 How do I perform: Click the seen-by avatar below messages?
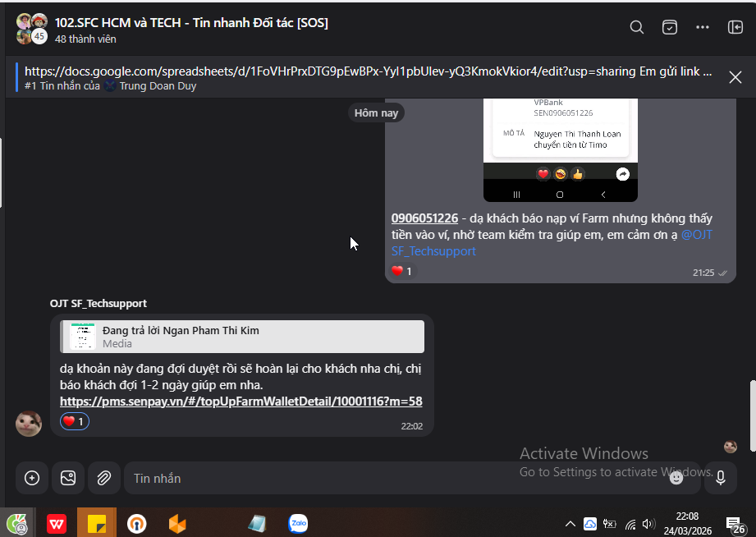coord(730,447)
